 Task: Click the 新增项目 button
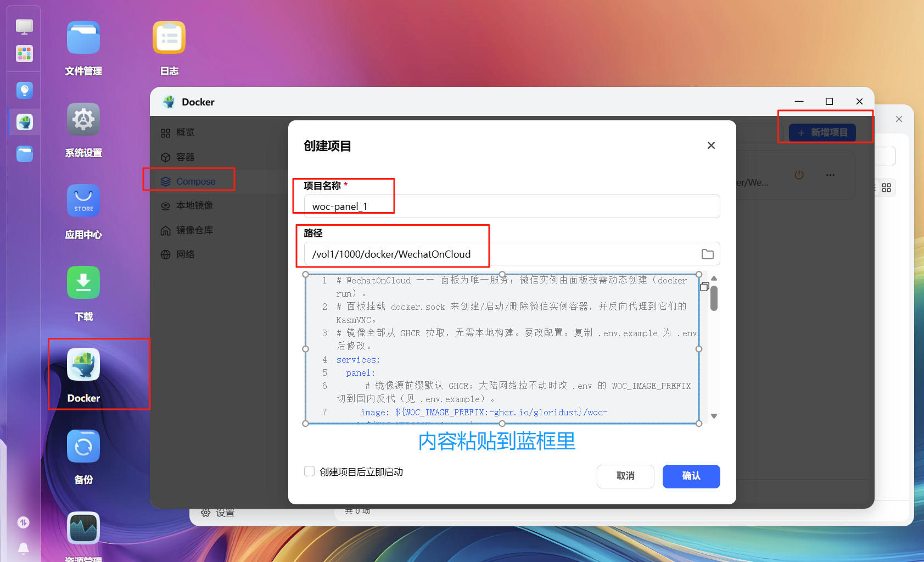822,132
